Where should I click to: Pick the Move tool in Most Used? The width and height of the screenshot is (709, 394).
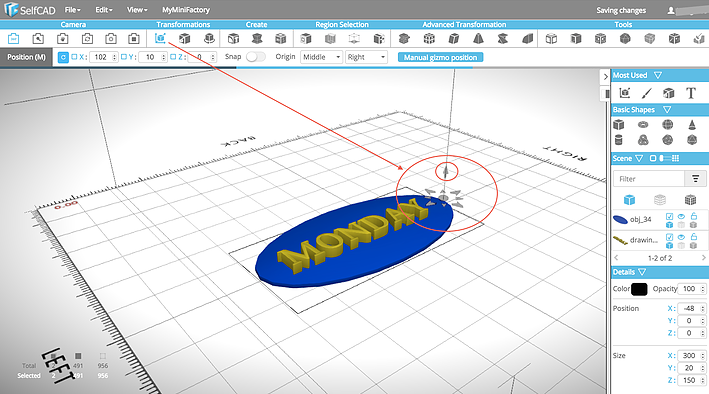click(x=625, y=93)
